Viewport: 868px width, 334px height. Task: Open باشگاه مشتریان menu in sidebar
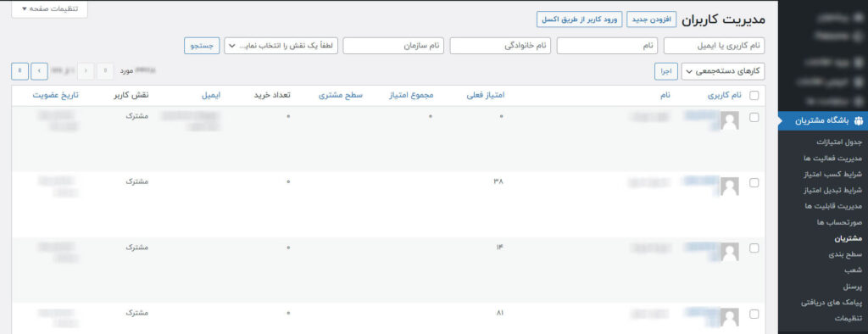coord(822,120)
